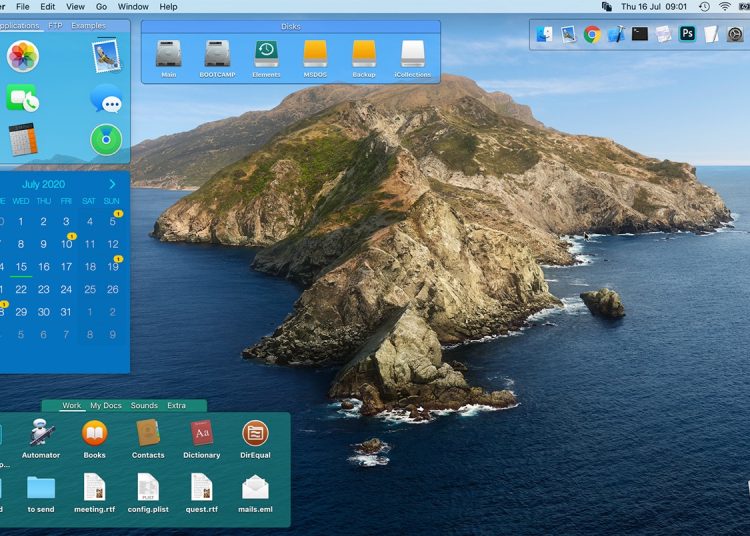Click the Wi-Fi status icon
750x536 pixels.
pos(724,6)
